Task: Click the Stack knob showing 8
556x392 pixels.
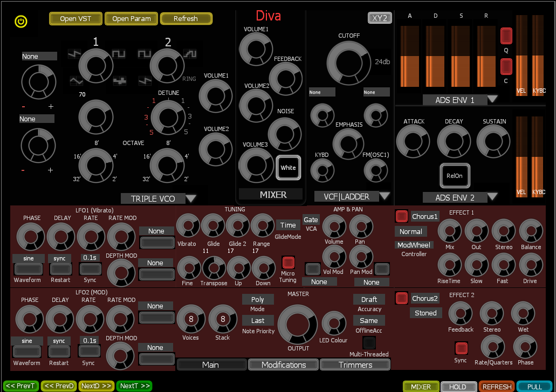Action: coord(223,319)
